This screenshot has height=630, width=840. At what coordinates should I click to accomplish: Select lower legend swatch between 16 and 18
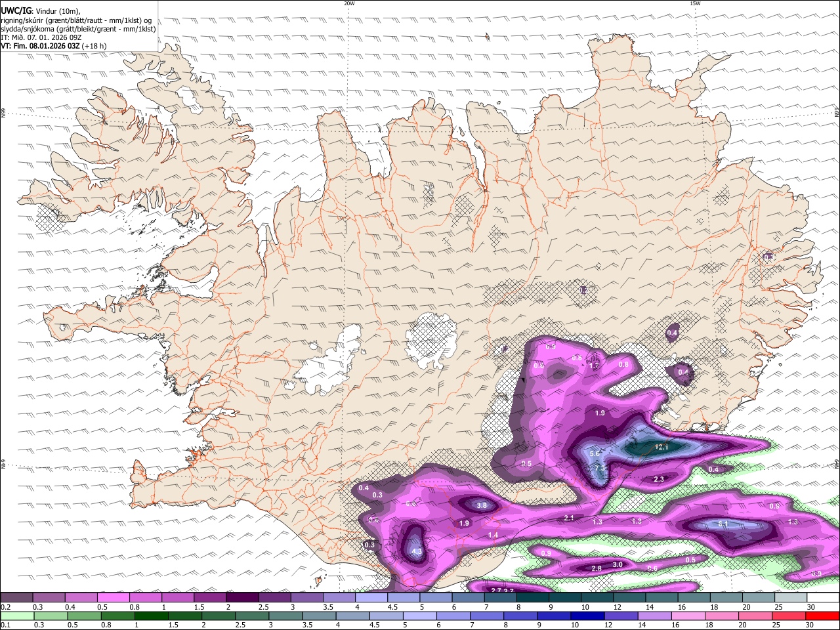(x=688, y=616)
